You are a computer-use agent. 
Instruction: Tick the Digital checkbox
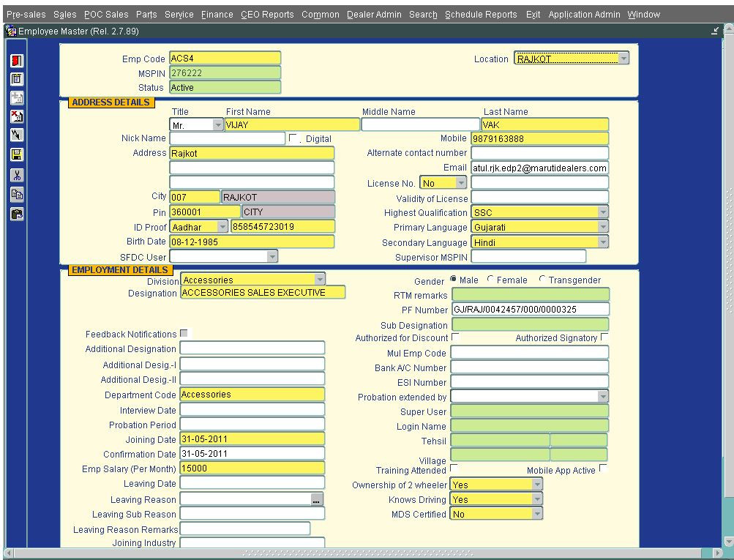point(293,138)
